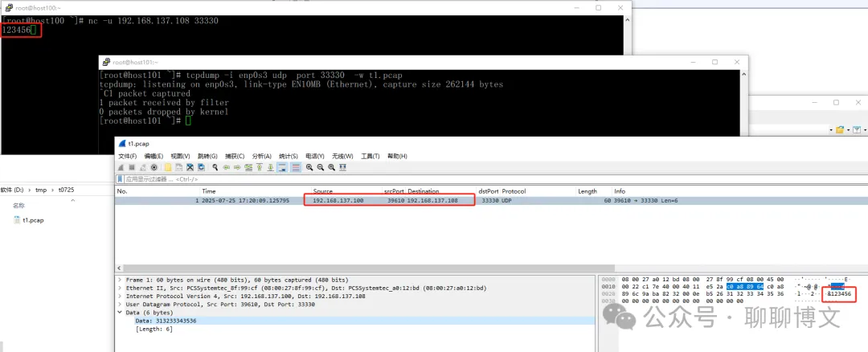Open chevron after tmp in breadcrumb

53,190
